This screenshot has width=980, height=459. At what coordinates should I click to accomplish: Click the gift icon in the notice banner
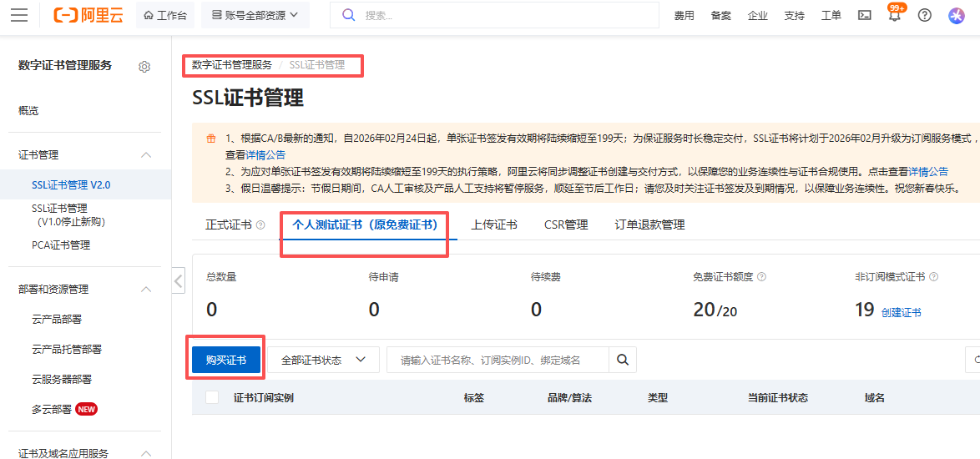(211, 139)
